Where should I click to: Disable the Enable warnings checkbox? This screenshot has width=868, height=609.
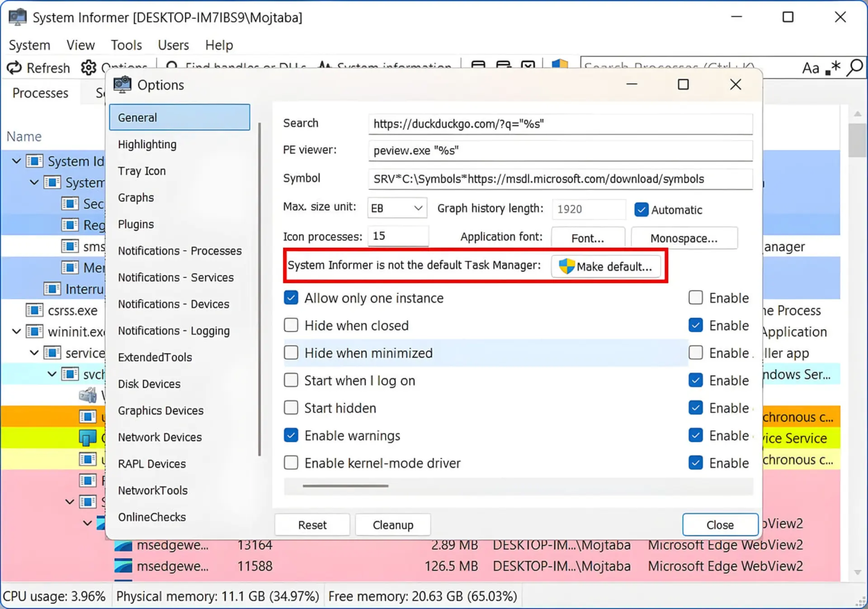291,435
